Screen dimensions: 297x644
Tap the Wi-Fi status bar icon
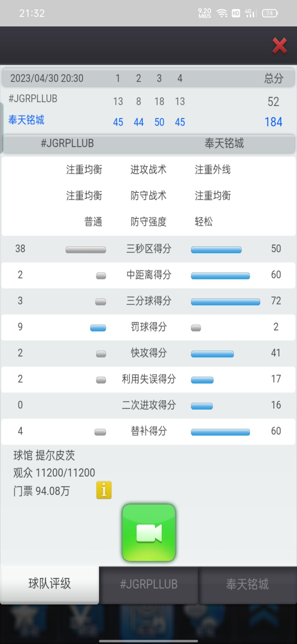pyautogui.click(x=222, y=13)
